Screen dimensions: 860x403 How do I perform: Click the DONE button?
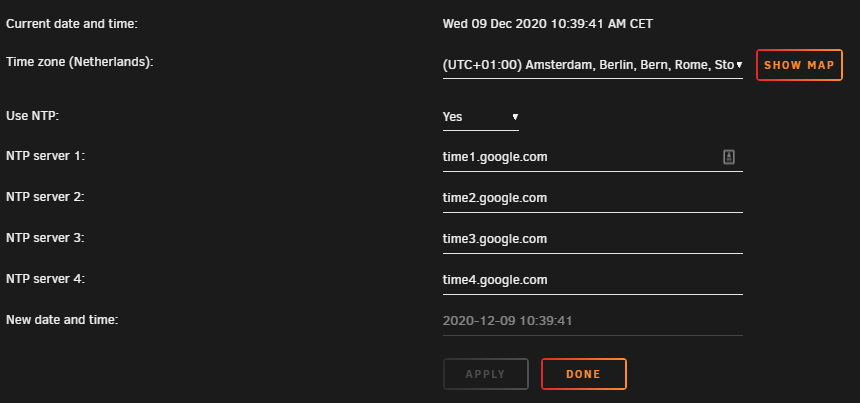(584, 374)
